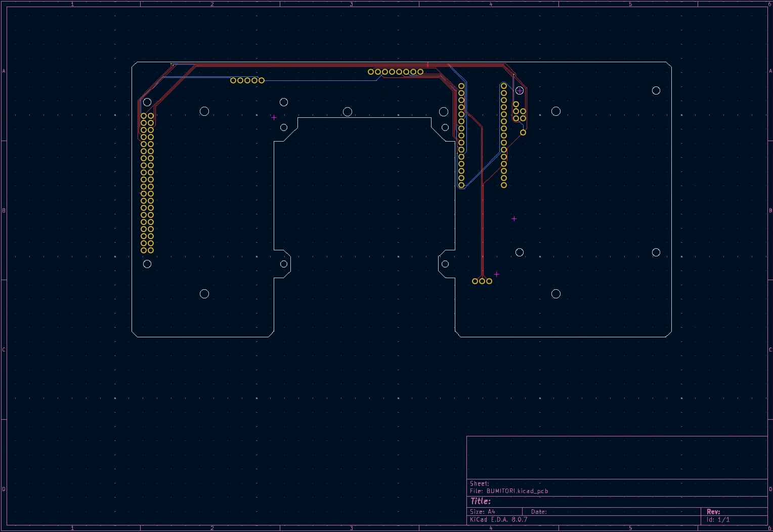Select the Id: 1/1 text

718,519
